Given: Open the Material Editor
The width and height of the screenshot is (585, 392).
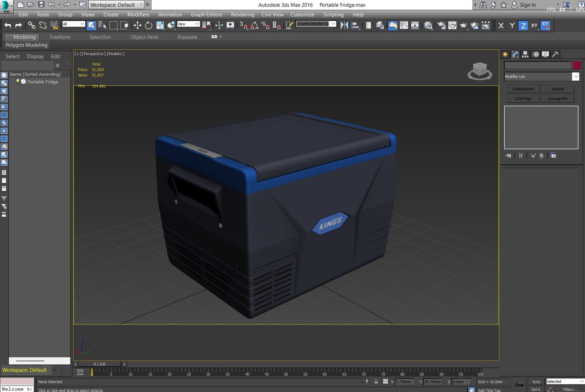Looking at the screenshot, I should point(428,25).
